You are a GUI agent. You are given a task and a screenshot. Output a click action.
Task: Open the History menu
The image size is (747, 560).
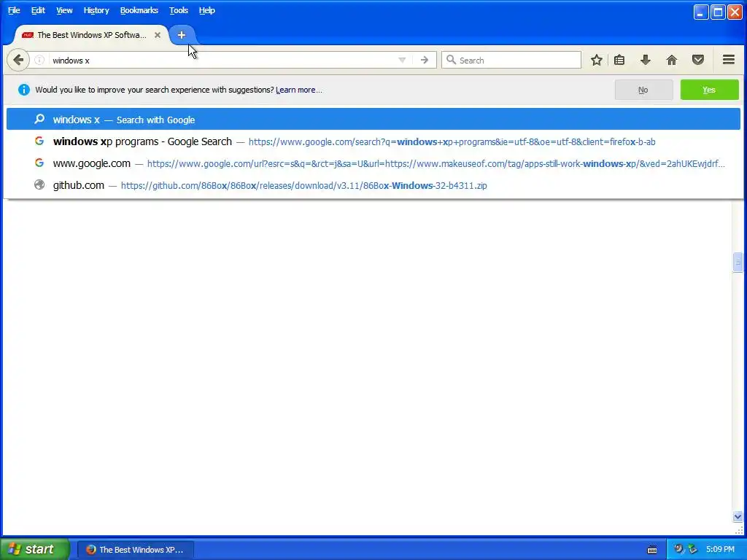point(96,10)
